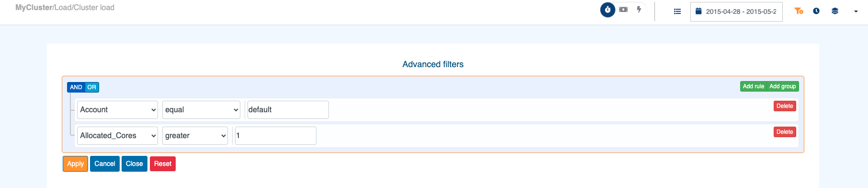Toggle the AND condition

(x=76, y=87)
